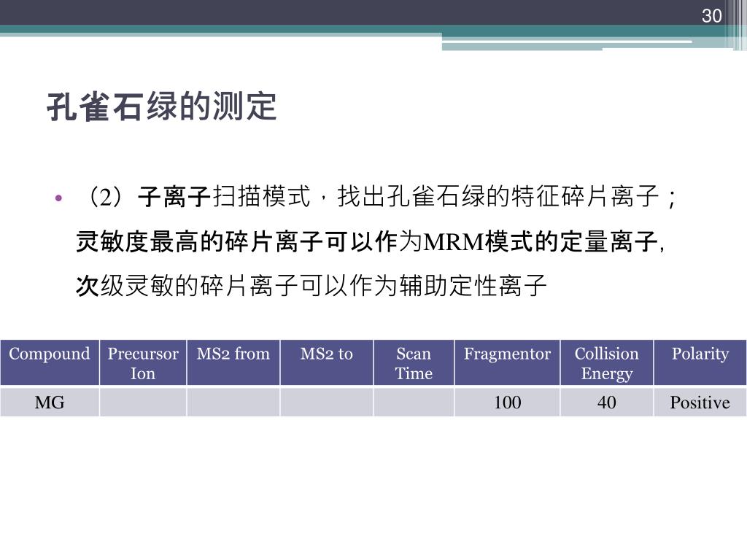Click the empty Precursor Ion cell for MG
Screen dimensions: 747x560
[x=143, y=402]
